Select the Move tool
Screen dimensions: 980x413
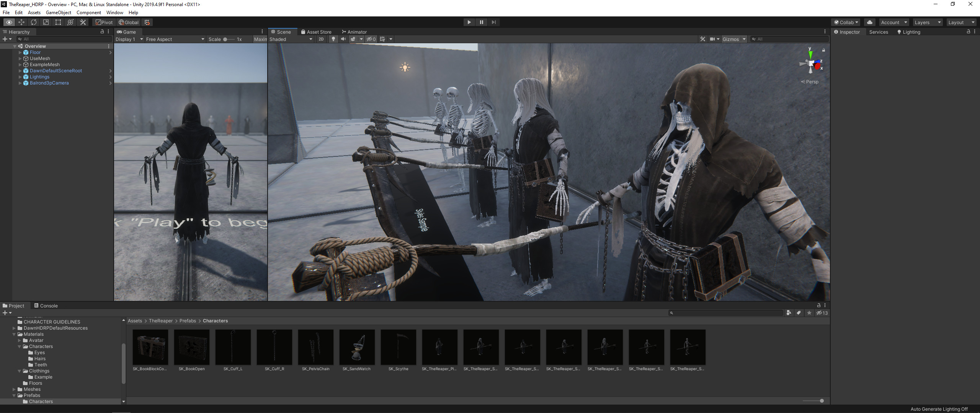tap(21, 22)
